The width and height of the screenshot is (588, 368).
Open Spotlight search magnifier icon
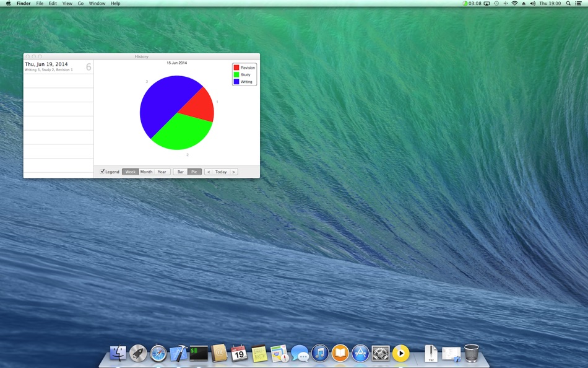point(568,3)
